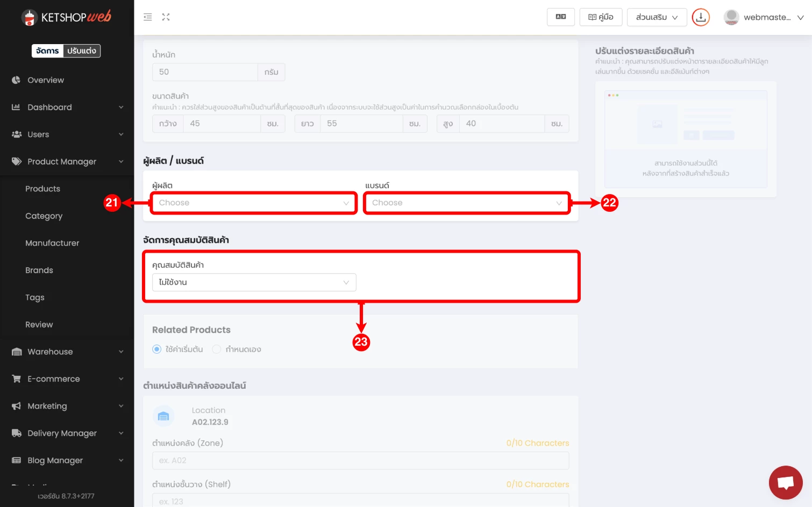812x507 pixels.
Task: Select the ใช้ค่าเริ่มต้น radio option
Action: click(x=157, y=349)
